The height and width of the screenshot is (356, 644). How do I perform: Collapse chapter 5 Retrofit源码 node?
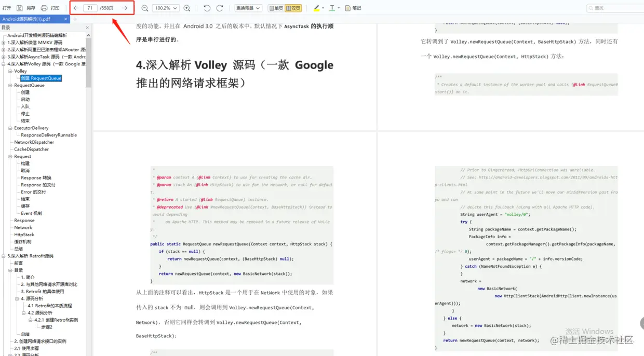4,256
